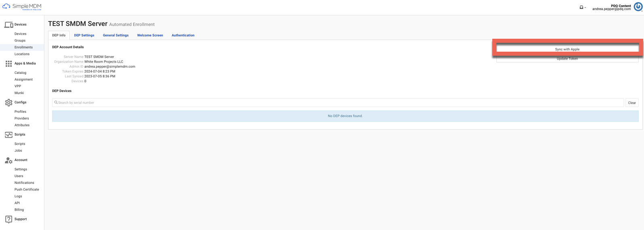Open Profiles under Configs
Screen dimensions: 644x230
click(20, 112)
